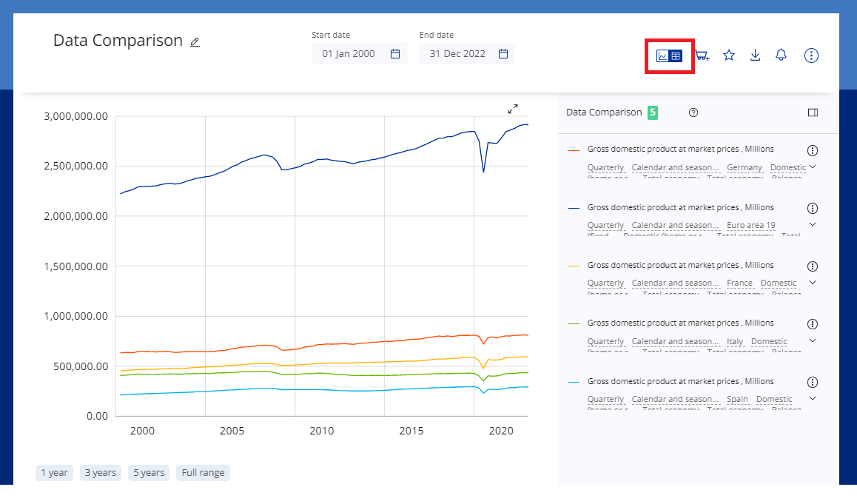The height and width of the screenshot is (504, 857).
Task: Add dataset to basket with cart icon
Action: pyautogui.click(x=702, y=56)
